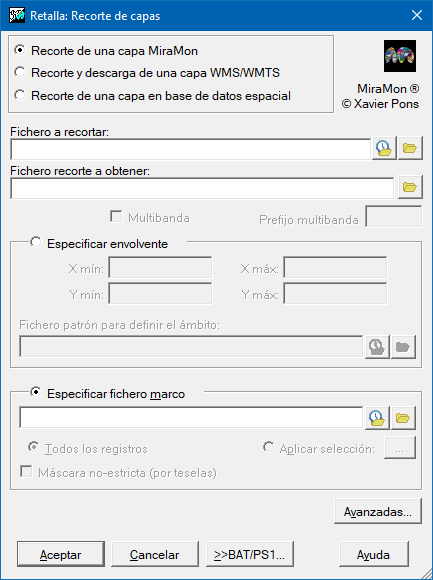Click the title bar application icon

coord(17,16)
